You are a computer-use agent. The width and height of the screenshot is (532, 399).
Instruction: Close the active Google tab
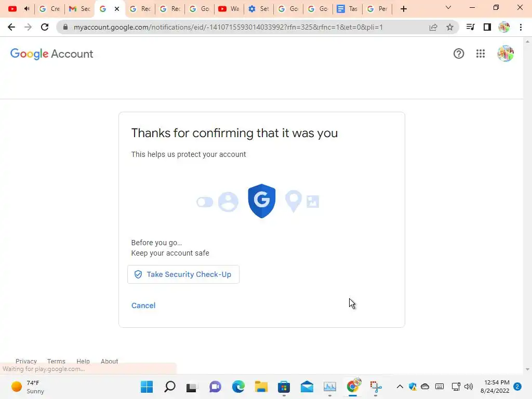tap(117, 9)
